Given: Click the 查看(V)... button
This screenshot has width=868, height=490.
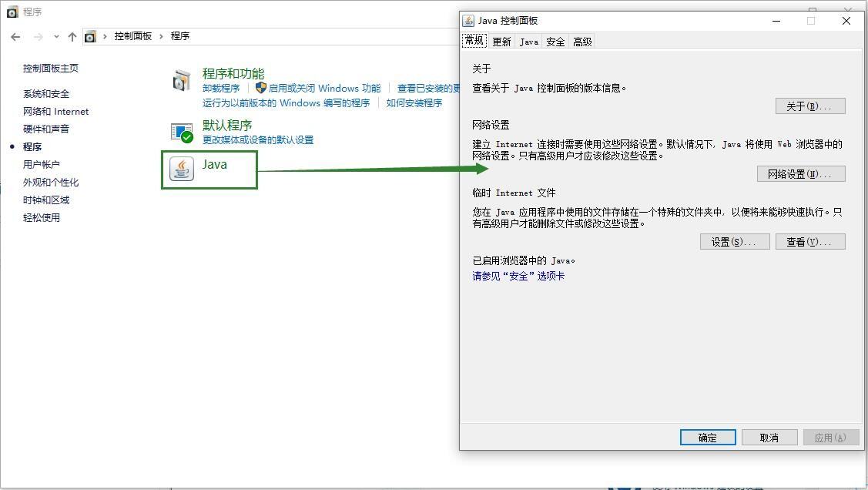Looking at the screenshot, I should (x=810, y=242).
